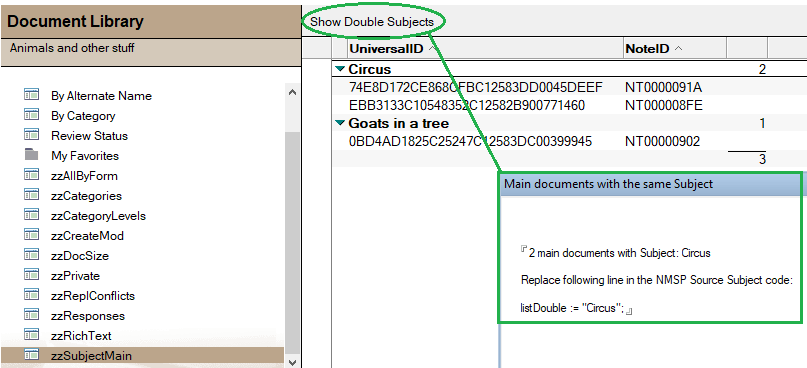
Task: Click UniversalID 0BD4AD1825C25247C12583DC00399945
Action: [x=470, y=141]
